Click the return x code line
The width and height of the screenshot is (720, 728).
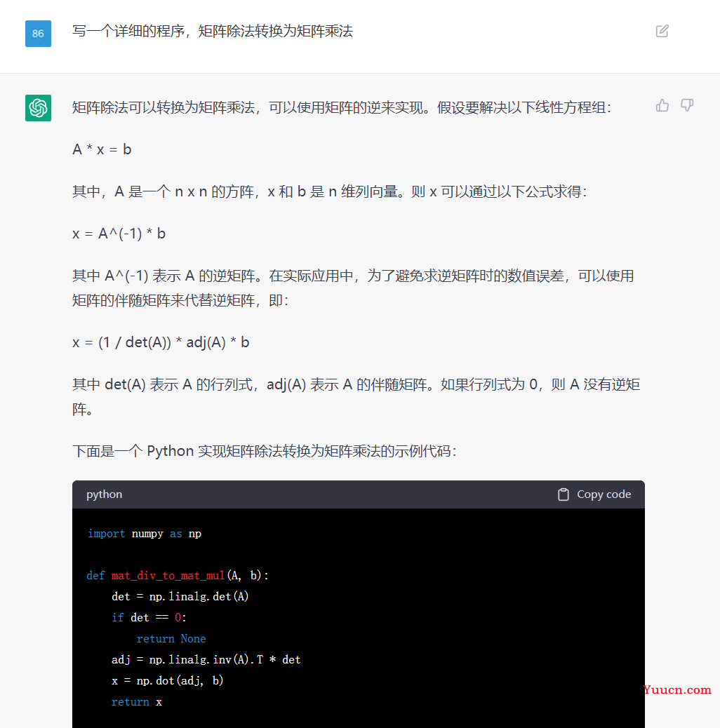[x=137, y=702]
